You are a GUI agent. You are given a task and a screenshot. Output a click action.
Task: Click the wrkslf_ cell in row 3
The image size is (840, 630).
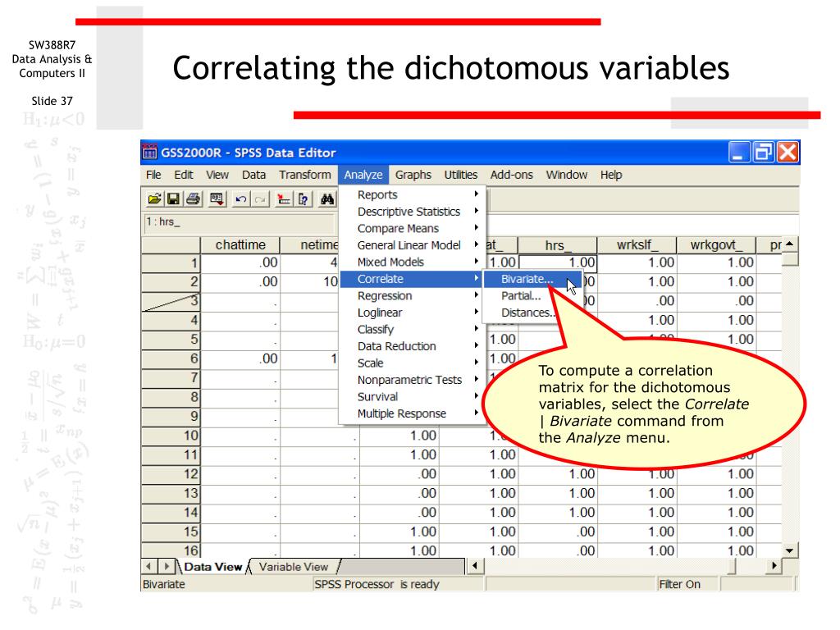(x=637, y=301)
